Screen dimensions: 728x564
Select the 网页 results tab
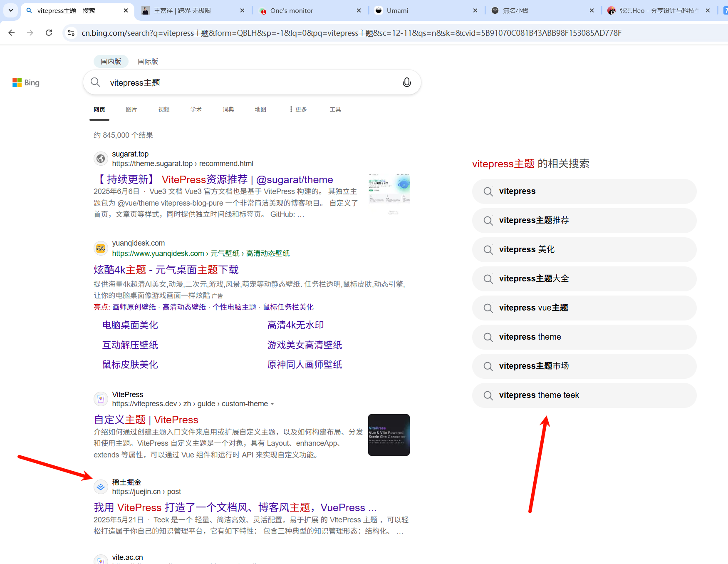(99, 109)
